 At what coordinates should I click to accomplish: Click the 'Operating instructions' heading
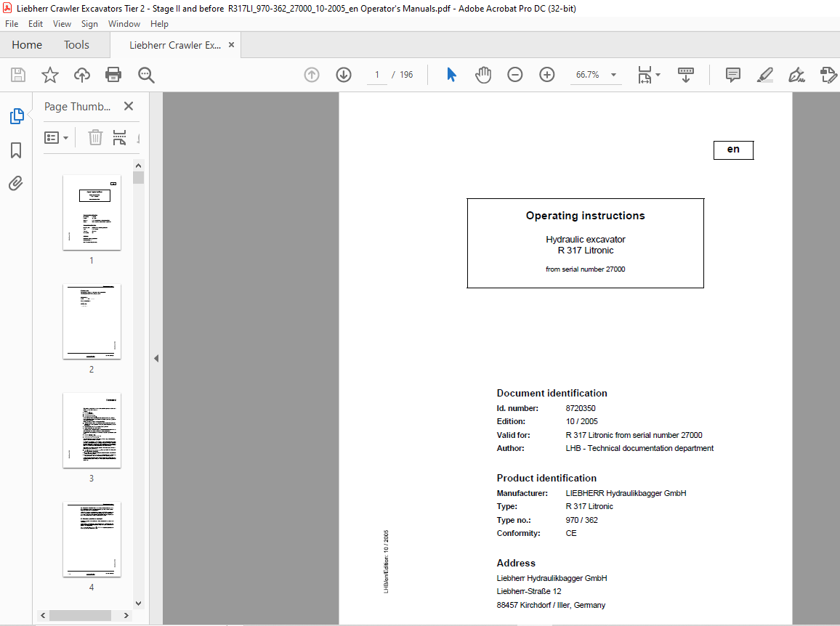585,216
